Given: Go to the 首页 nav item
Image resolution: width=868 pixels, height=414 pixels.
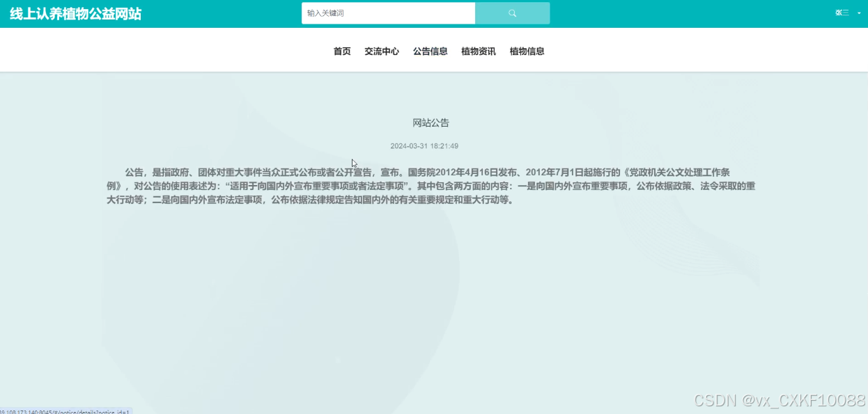Looking at the screenshot, I should [x=342, y=51].
